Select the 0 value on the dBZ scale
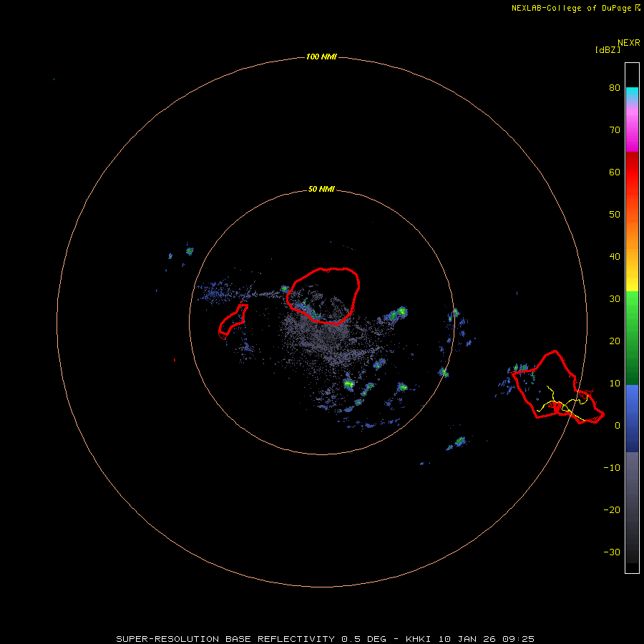The width and height of the screenshot is (644, 644). (x=618, y=426)
